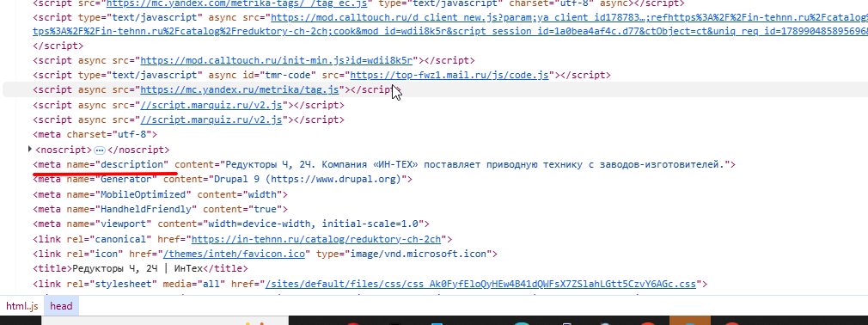Select the title Редукторы Ч, 2Ч | ИнТех row

[141, 269]
